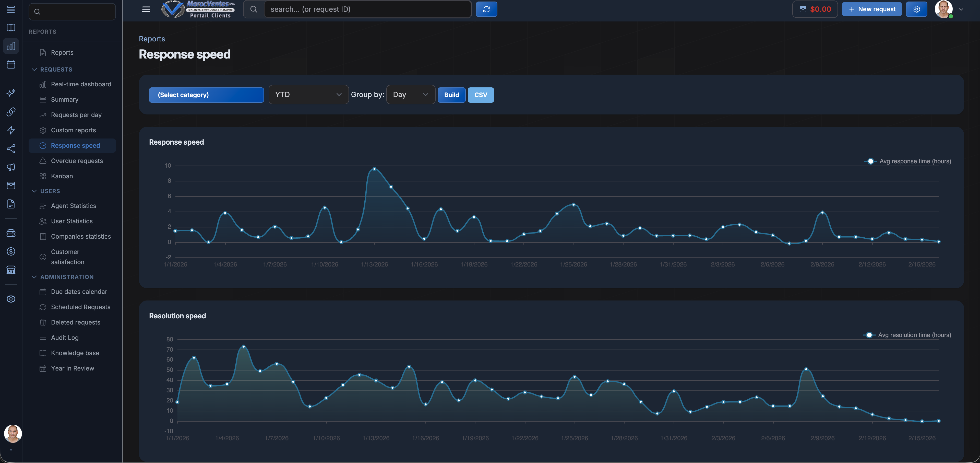Open Overdue requests from the sidebar
The image size is (980, 463).
click(76, 161)
